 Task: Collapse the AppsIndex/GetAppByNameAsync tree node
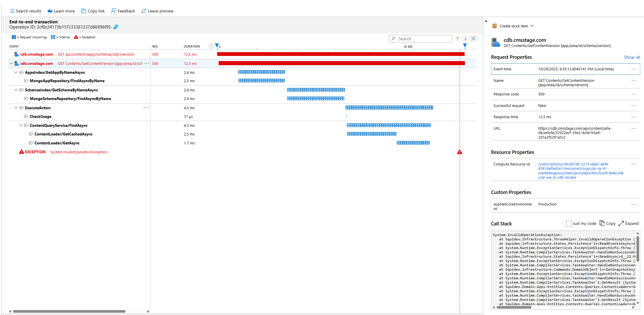[16, 72]
